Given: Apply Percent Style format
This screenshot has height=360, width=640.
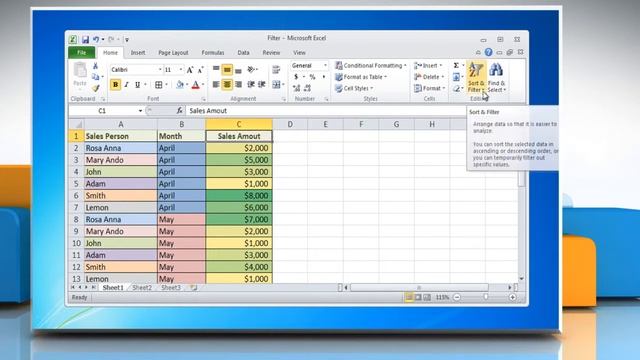Looking at the screenshot, I should point(312,77).
